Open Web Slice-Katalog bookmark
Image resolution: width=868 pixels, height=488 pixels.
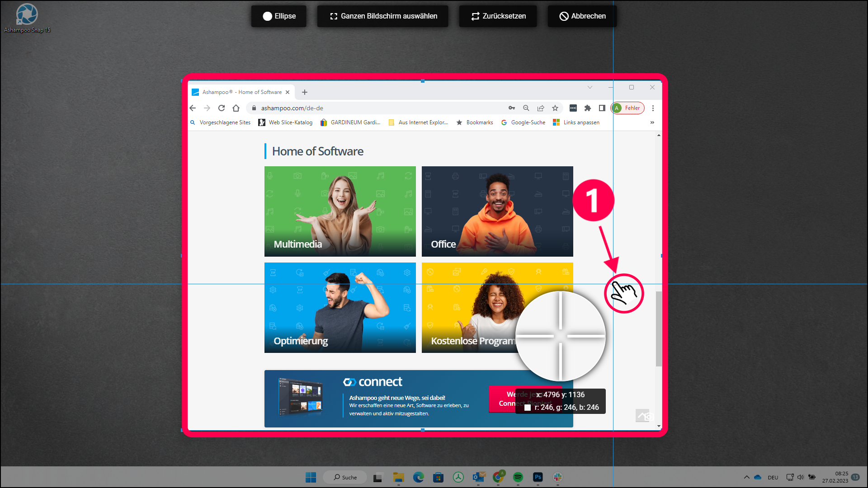(285, 122)
